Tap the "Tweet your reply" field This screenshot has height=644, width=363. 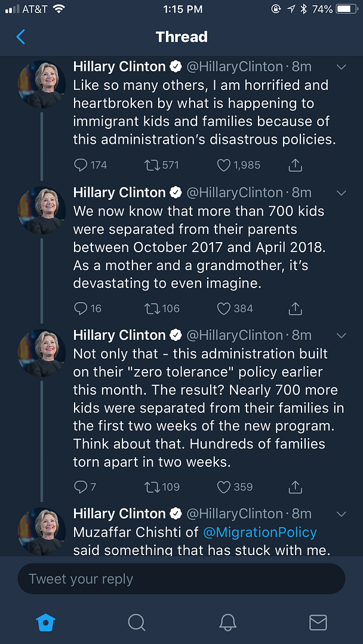pyautogui.click(x=181, y=579)
